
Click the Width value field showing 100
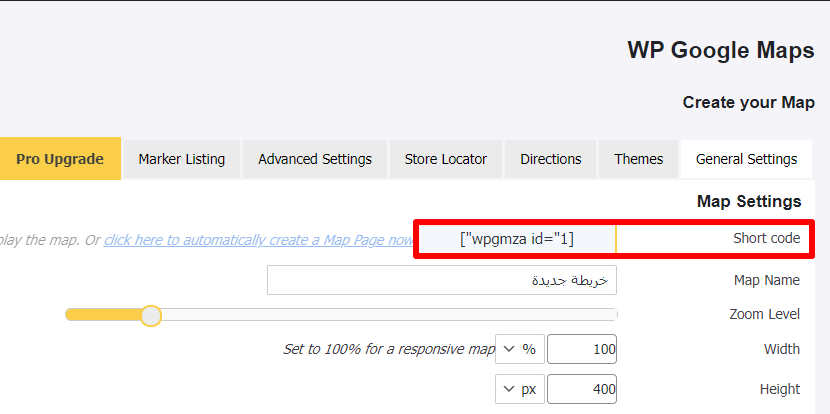[x=582, y=349]
